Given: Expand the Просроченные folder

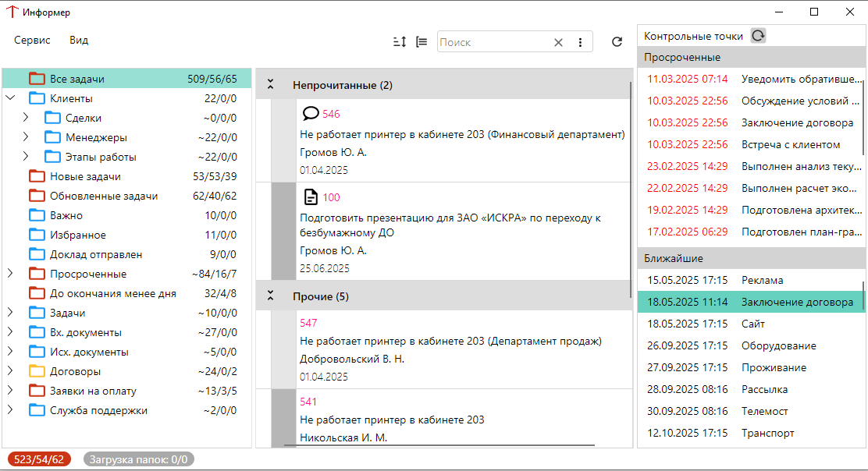Looking at the screenshot, I should (9, 273).
